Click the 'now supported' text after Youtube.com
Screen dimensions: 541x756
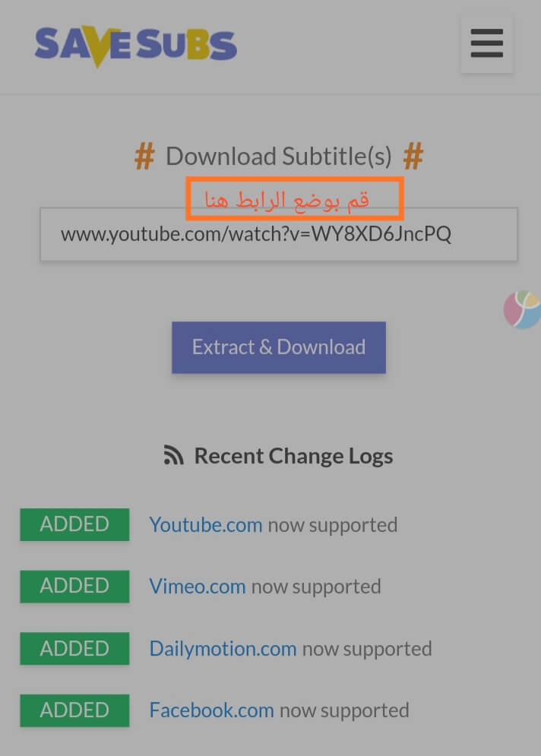(333, 525)
